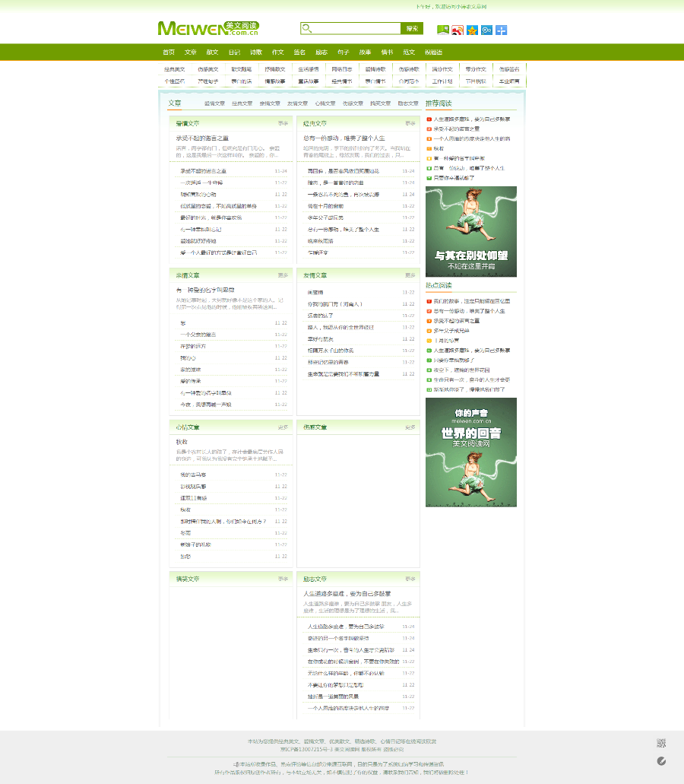Open 日记 in the green navigation bar
The width and height of the screenshot is (684, 784).
point(234,52)
